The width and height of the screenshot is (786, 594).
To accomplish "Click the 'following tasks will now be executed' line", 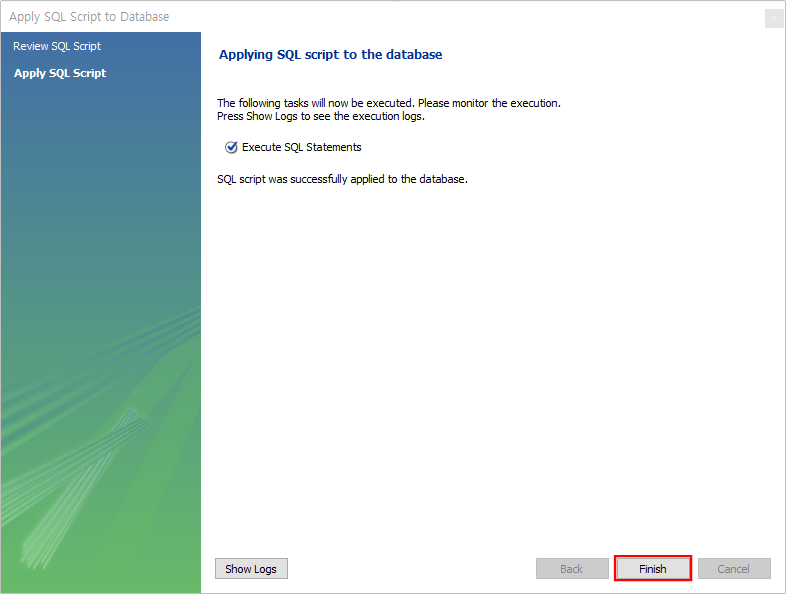I will point(389,103).
